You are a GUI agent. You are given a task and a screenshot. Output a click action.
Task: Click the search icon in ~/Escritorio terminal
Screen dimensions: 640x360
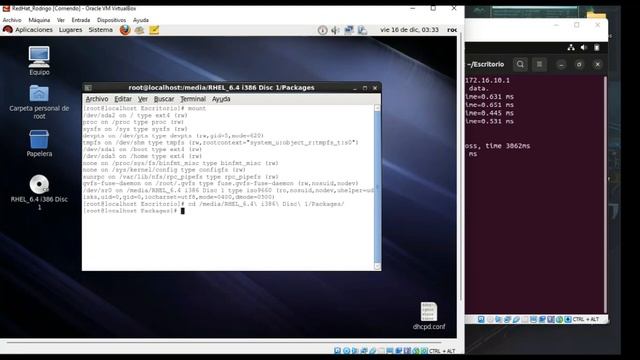coord(520,64)
